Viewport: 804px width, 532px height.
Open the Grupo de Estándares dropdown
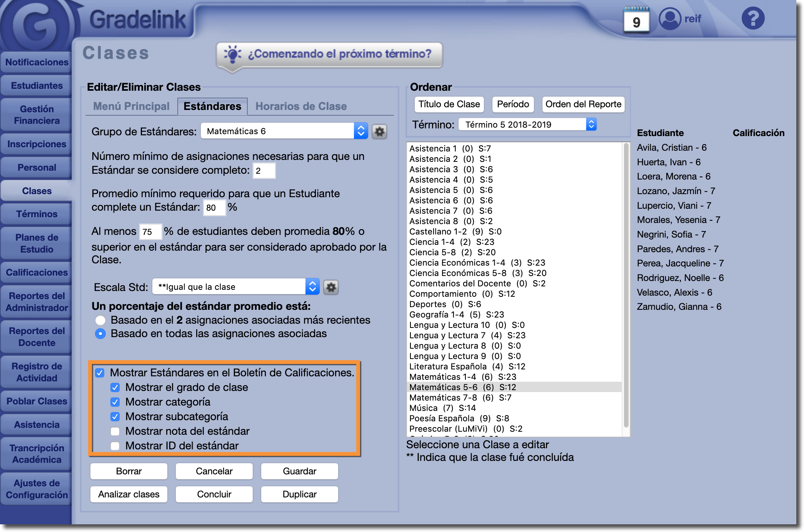coord(284,131)
